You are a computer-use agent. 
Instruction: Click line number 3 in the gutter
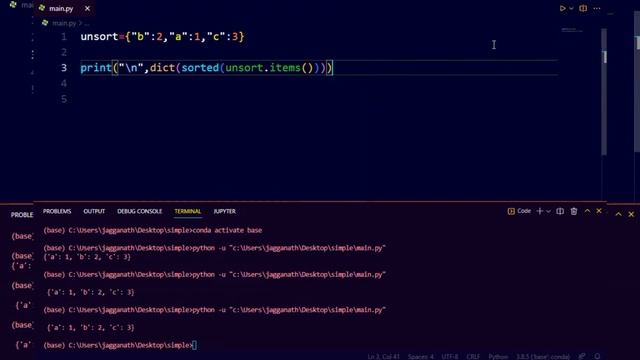pyautogui.click(x=64, y=68)
